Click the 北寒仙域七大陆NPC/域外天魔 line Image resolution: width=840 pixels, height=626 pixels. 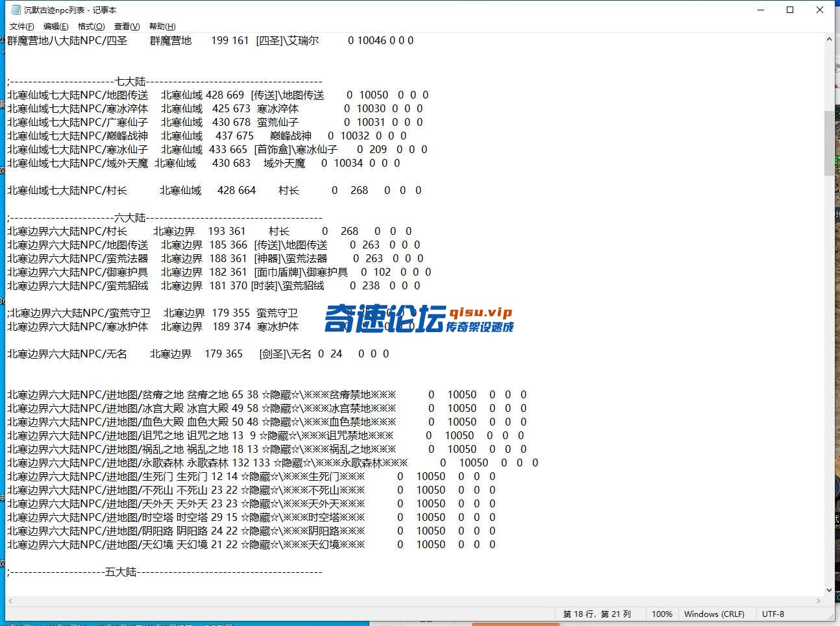click(204, 163)
